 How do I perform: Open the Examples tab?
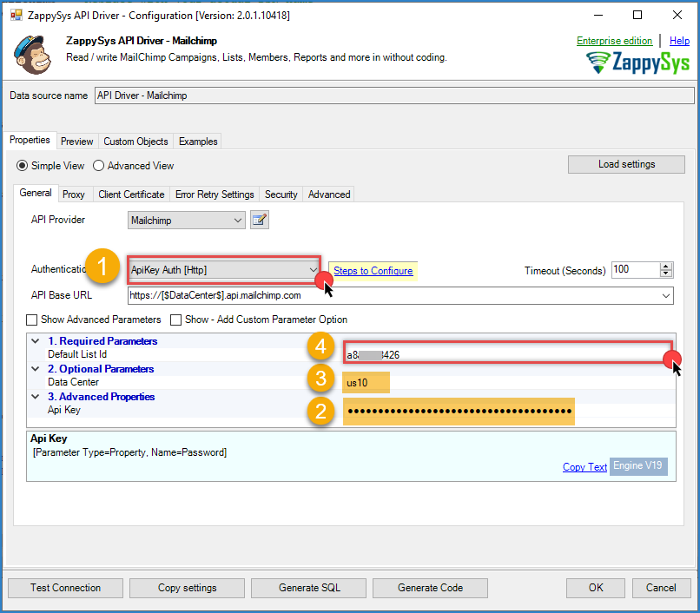tap(198, 142)
